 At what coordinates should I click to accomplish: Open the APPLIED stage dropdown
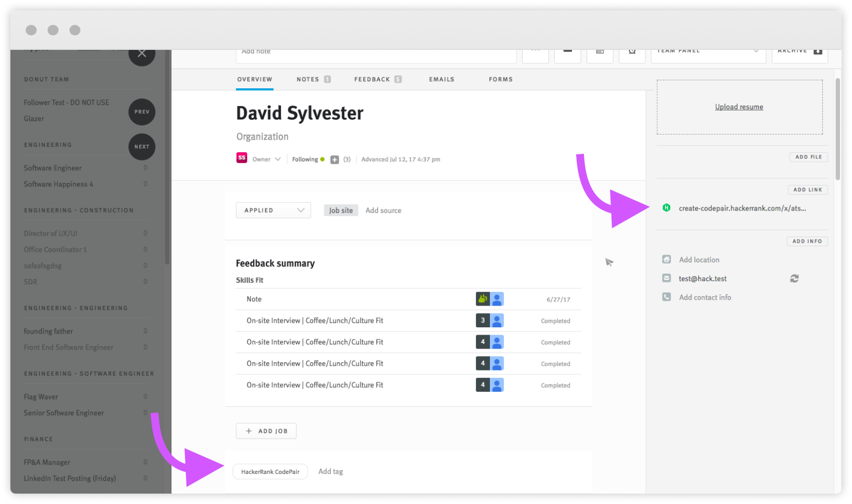273,210
